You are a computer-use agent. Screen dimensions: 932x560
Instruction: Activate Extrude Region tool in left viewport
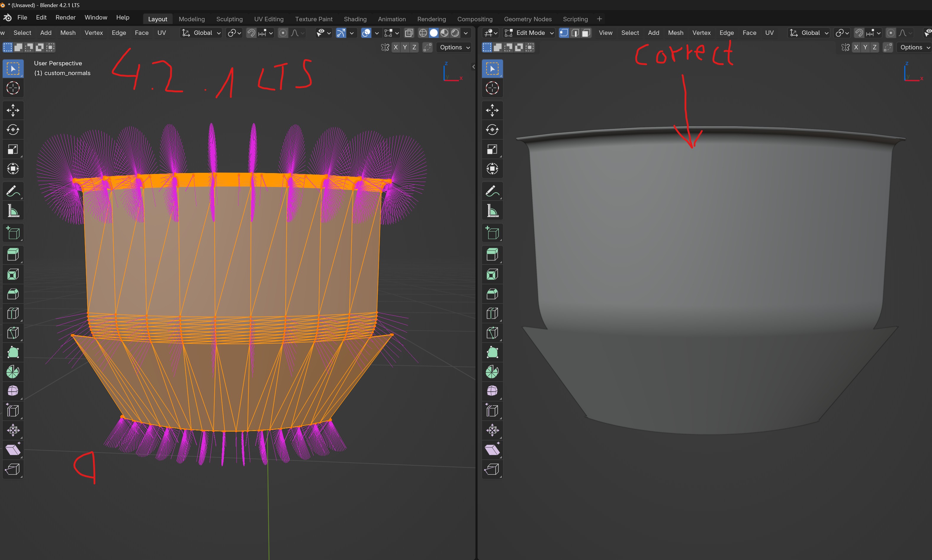(x=13, y=255)
